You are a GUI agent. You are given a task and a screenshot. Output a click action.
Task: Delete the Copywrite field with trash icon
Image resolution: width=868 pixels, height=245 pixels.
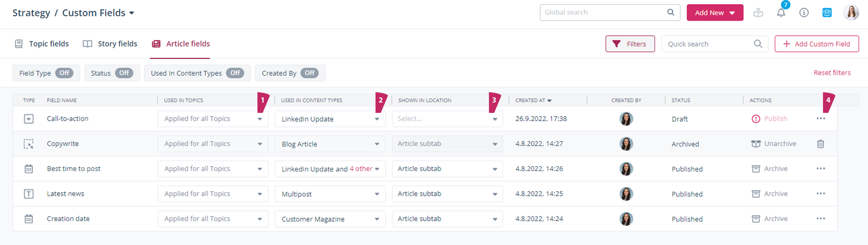820,144
